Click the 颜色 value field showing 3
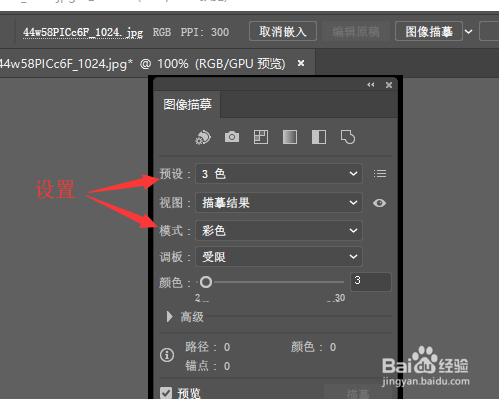This screenshot has width=499, height=399. coord(371,282)
